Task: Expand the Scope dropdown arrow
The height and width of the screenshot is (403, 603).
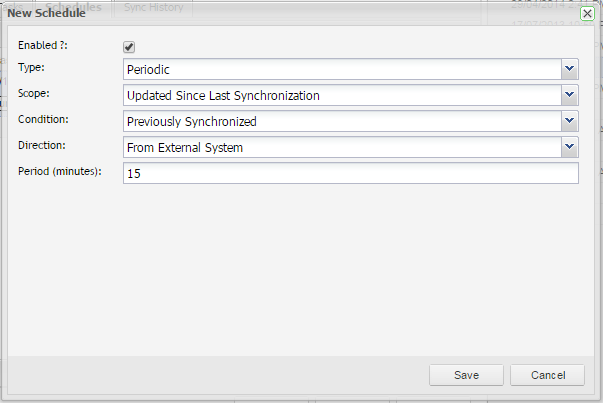Action: (569, 95)
